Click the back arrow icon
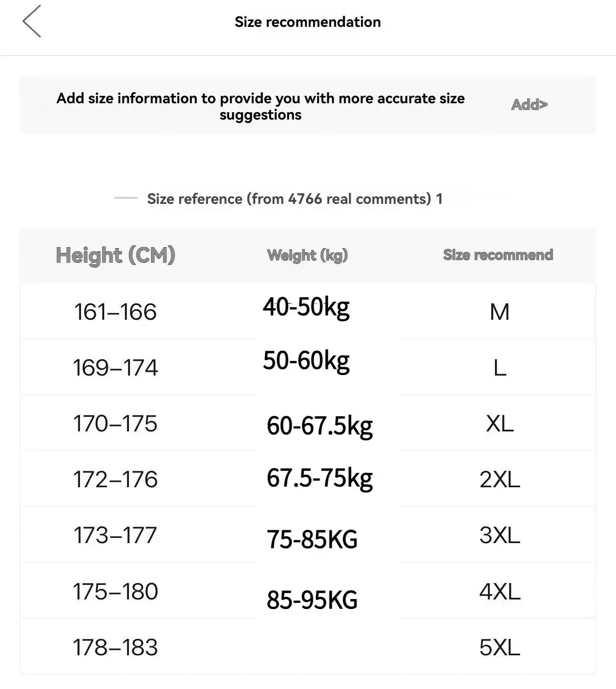Viewport: 616px width, 689px height. pos(32,22)
